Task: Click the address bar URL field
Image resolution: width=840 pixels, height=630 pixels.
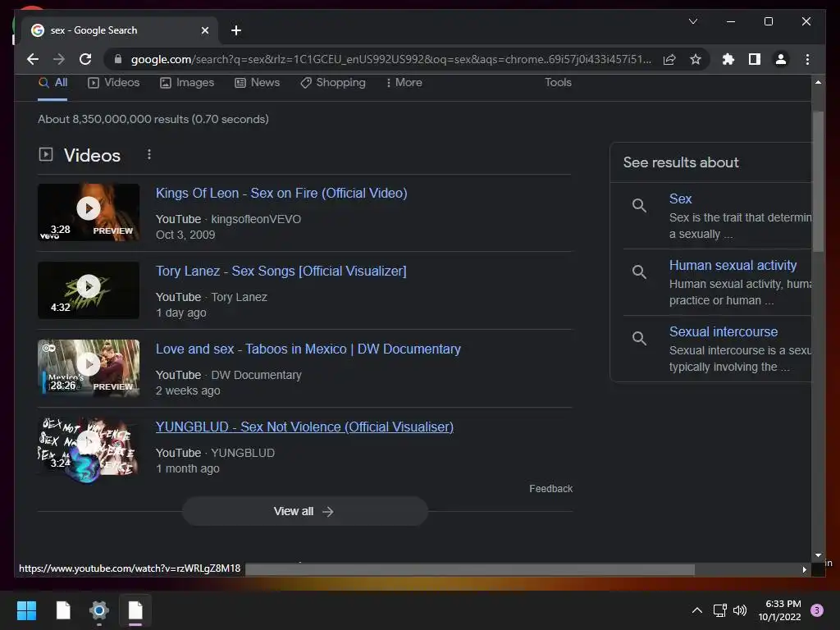Action: [391, 59]
